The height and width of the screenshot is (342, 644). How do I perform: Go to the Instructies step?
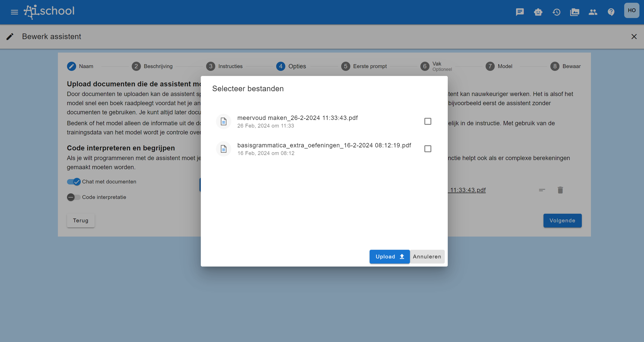(224, 66)
